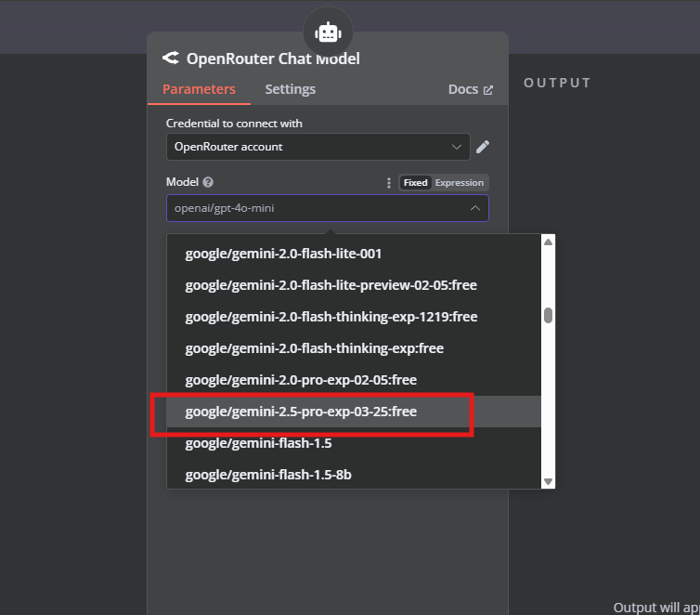
Task: Switch to the Parameters tab
Action: pyautogui.click(x=199, y=89)
